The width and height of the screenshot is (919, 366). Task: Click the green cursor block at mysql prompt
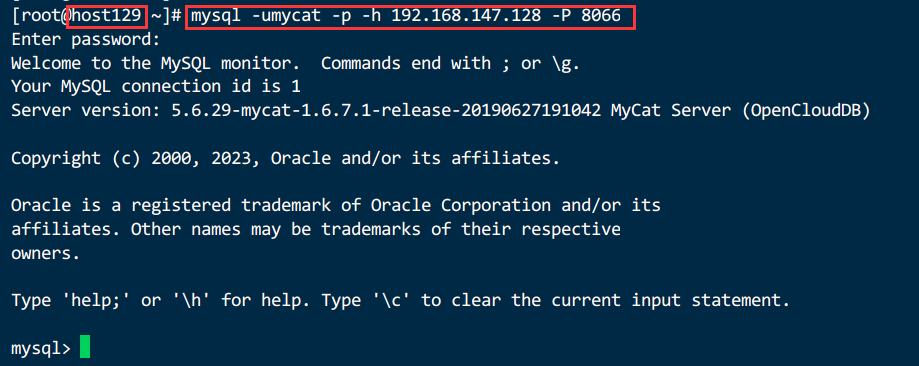point(85,347)
